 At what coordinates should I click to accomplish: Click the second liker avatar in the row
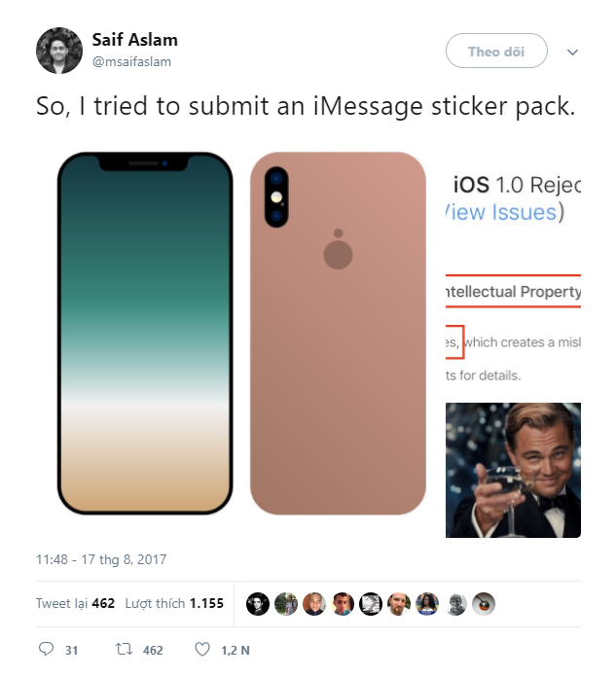click(x=285, y=603)
